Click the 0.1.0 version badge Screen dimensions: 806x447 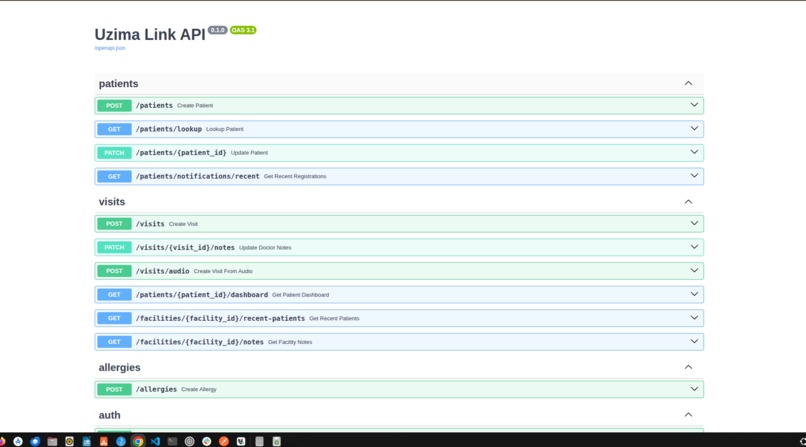(x=217, y=30)
